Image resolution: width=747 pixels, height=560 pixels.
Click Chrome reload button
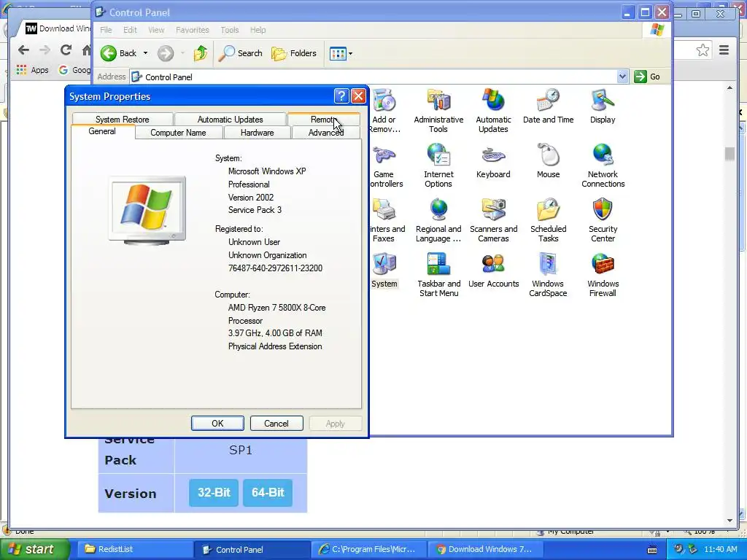pyautogui.click(x=66, y=50)
